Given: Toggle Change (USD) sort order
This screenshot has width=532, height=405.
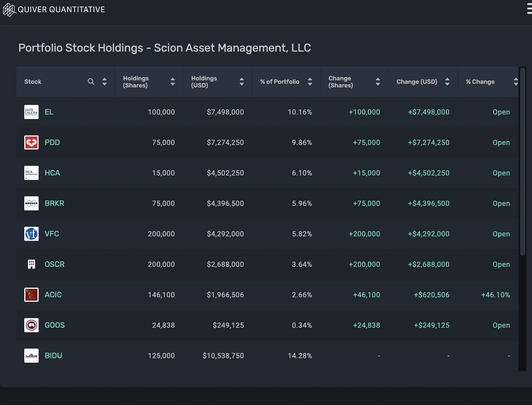Looking at the screenshot, I should [x=447, y=82].
